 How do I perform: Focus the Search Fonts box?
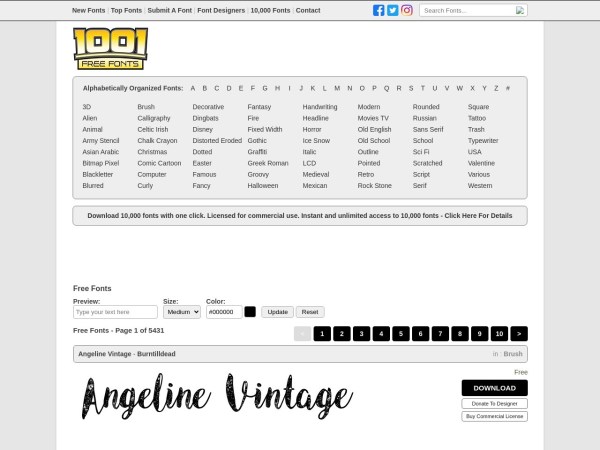pyautogui.click(x=468, y=10)
